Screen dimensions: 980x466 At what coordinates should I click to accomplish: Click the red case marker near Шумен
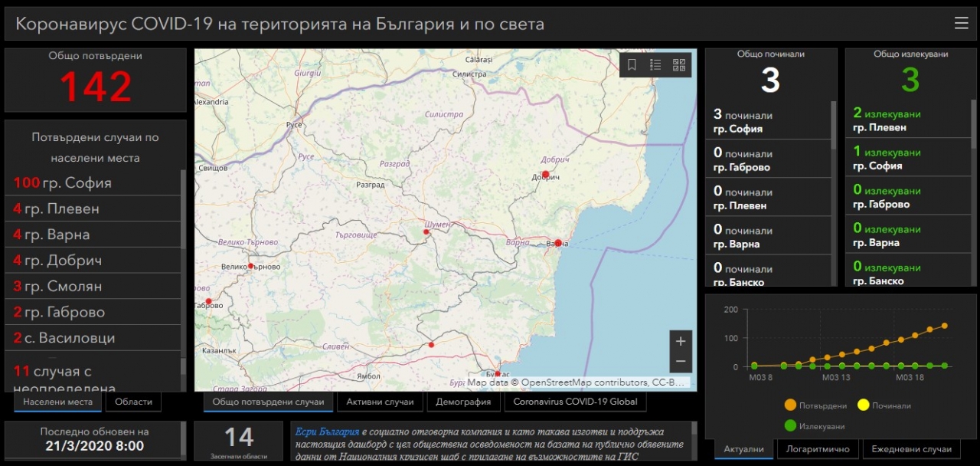(x=426, y=231)
